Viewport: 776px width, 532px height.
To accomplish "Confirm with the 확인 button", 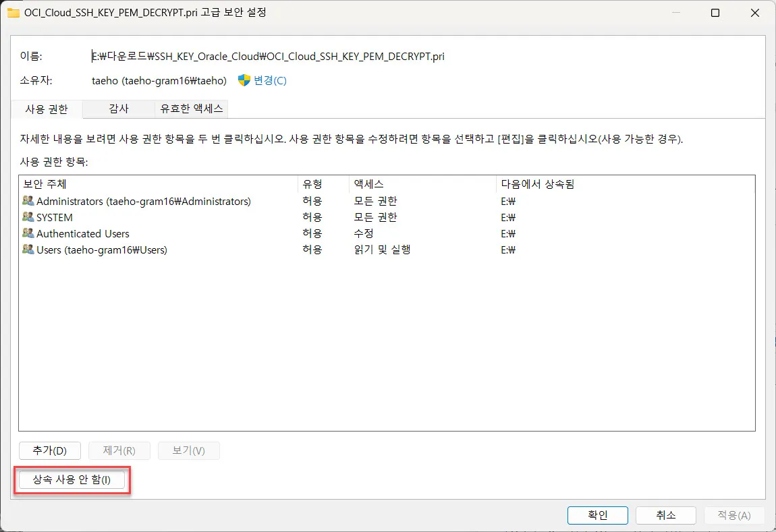I will coord(598,515).
